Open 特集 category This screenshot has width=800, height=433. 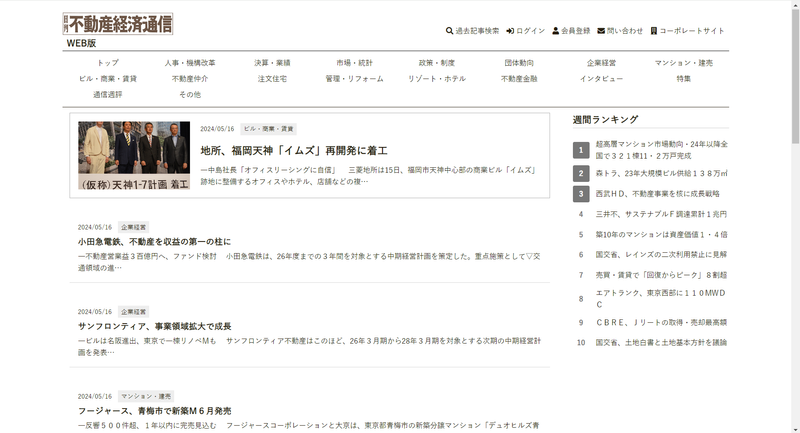coord(684,79)
